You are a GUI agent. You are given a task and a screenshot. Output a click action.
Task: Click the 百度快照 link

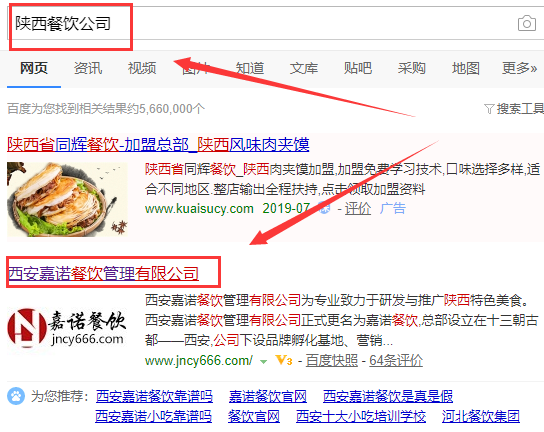coord(331,361)
